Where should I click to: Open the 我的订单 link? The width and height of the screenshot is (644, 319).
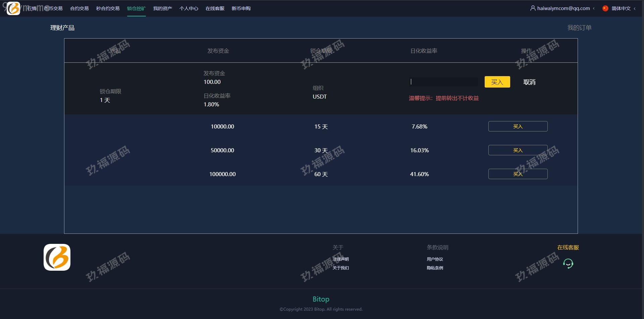pyautogui.click(x=579, y=28)
